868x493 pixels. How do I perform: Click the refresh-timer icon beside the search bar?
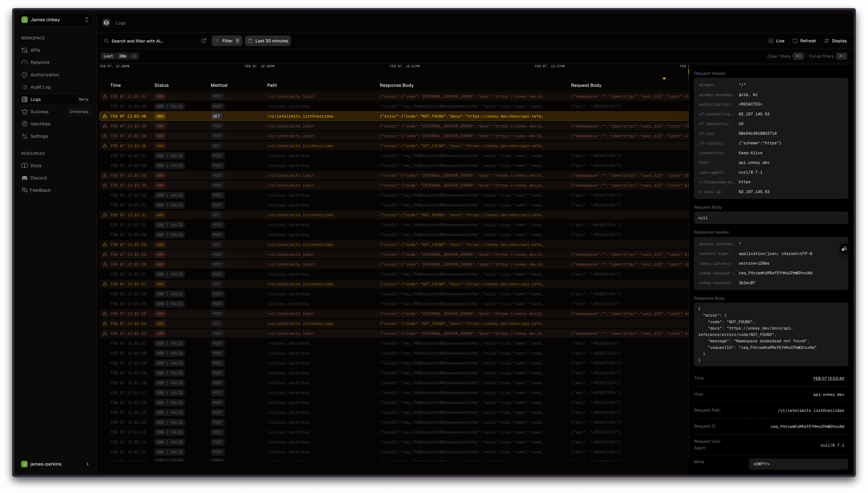[x=204, y=41]
